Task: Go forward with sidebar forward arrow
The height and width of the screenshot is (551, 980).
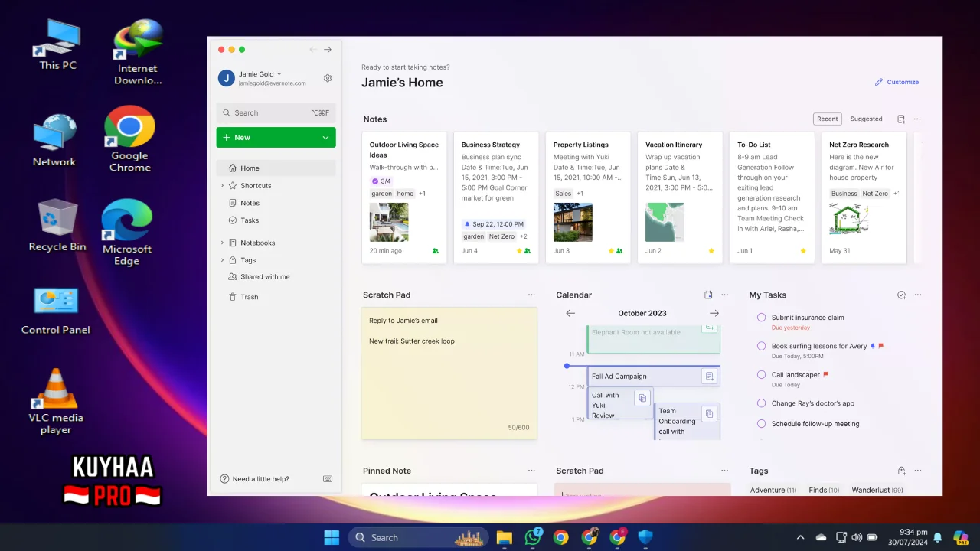Action: pyautogui.click(x=328, y=50)
